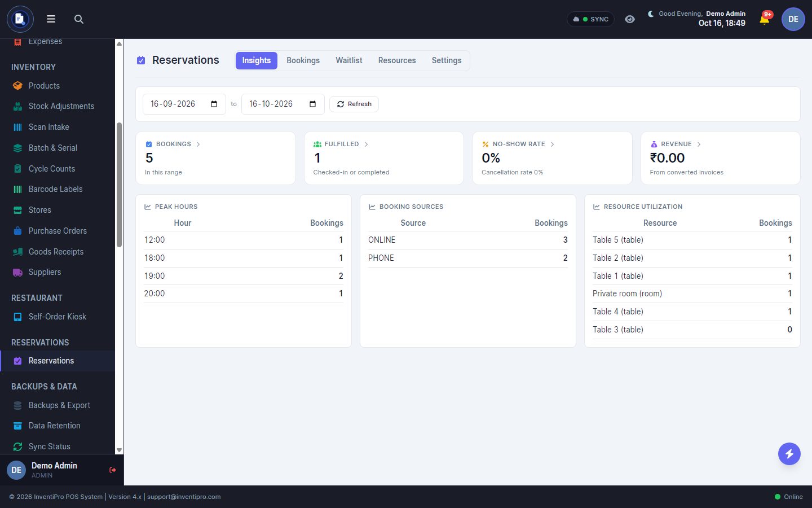Open the DE user avatar menu
The width and height of the screenshot is (812, 508).
coord(793,19)
